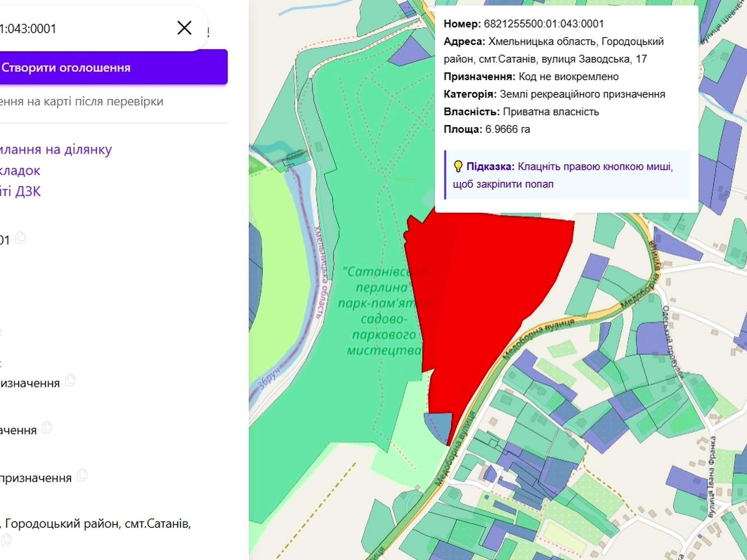Clear the cadastral number search field
This screenshot has width=747, height=560.
coord(184,28)
